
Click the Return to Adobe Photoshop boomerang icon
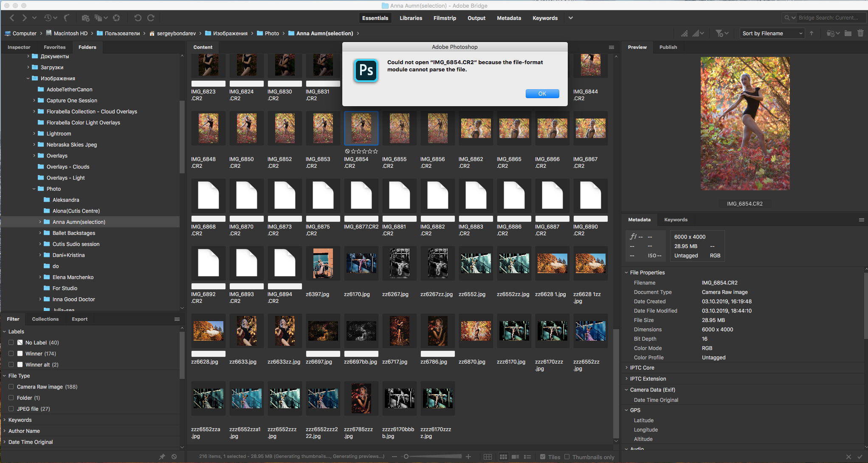click(x=67, y=18)
